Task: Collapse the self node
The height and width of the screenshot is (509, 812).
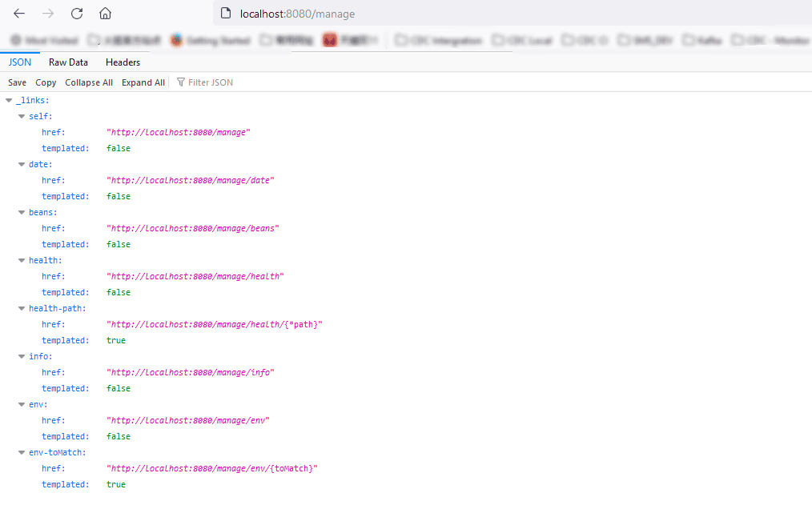Action: [x=22, y=116]
